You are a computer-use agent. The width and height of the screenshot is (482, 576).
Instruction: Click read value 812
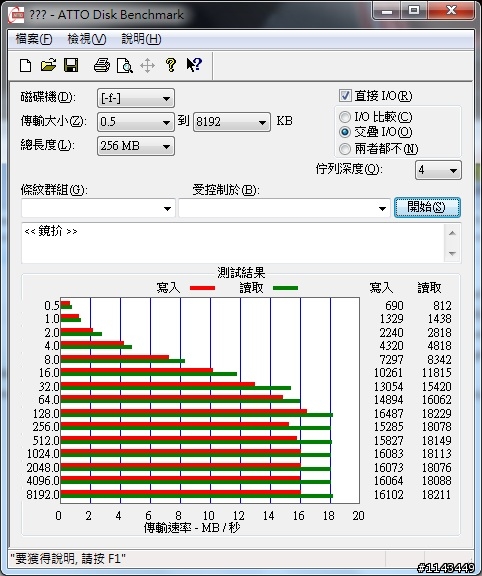coord(442,306)
